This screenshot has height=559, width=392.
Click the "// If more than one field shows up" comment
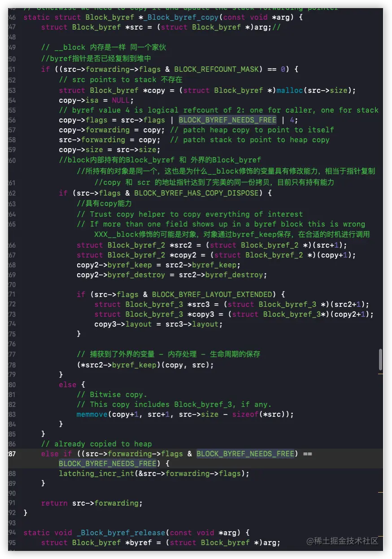pyautogui.click(x=221, y=224)
